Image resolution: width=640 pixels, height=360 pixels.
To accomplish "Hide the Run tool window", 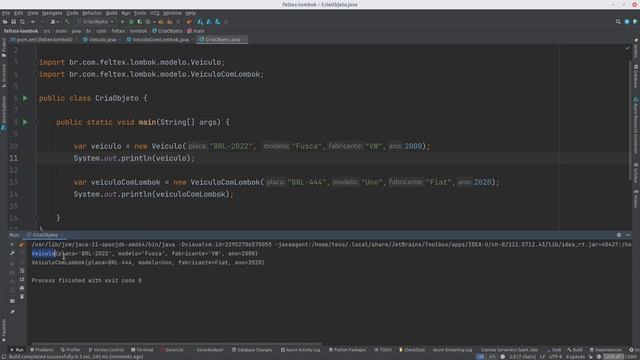I will tap(628, 235).
